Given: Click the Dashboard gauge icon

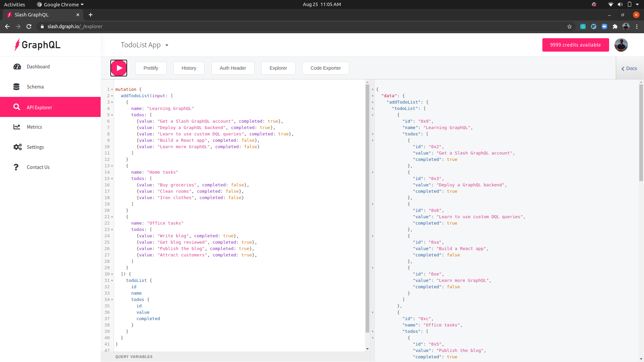Looking at the screenshot, I should (17, 67).
